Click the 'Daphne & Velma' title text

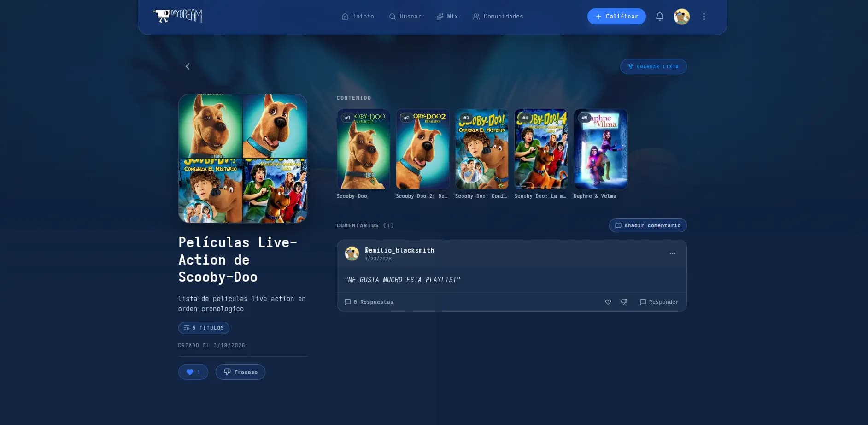pos(595,196)
